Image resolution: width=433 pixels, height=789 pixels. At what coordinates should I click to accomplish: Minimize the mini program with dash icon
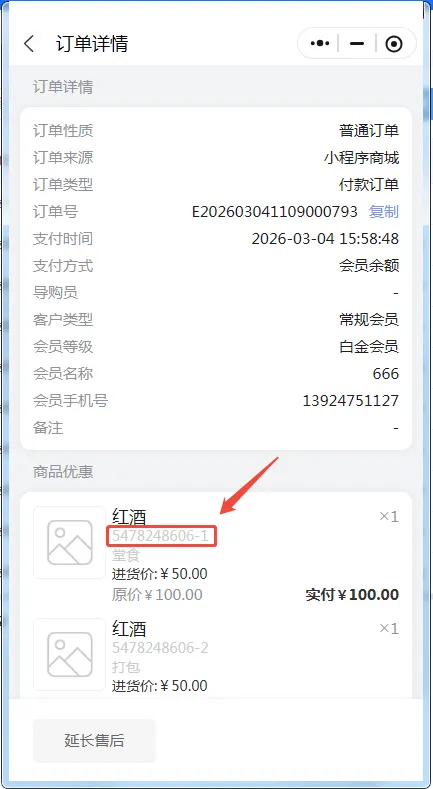click(x=357, y=44)
